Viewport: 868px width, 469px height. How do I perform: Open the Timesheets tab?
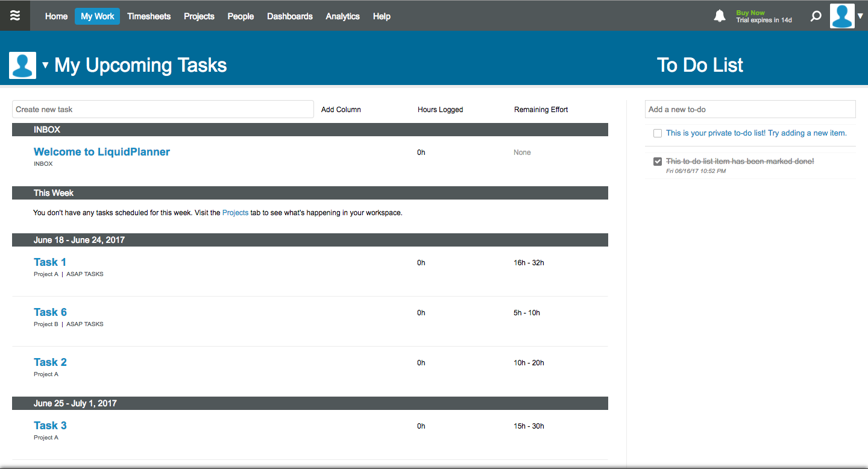pyautogui.click(x=149, y=16)
